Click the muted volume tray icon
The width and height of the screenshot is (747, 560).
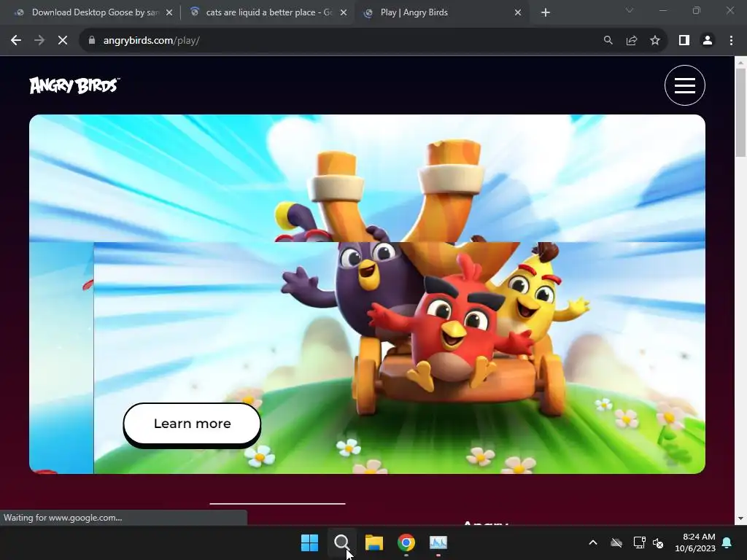[658, 542]
